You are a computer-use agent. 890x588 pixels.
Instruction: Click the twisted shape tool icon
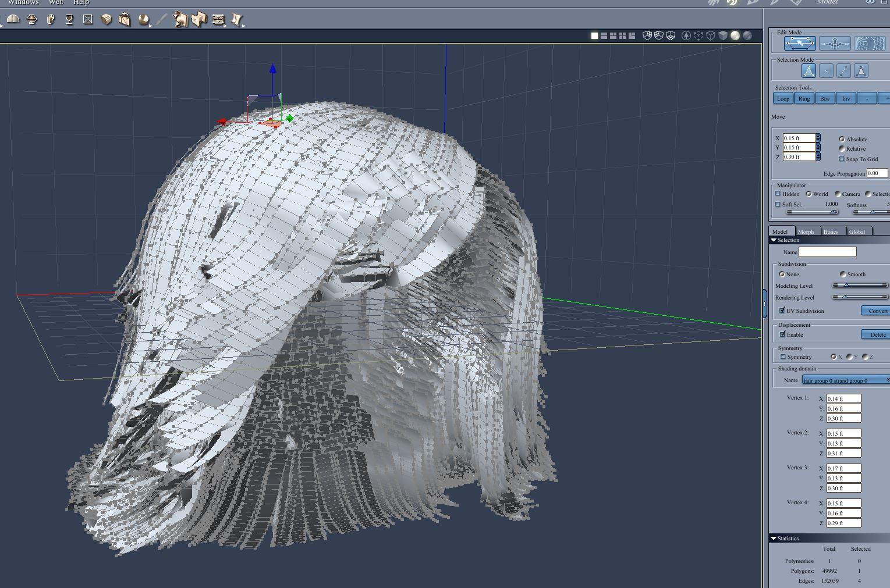(x=236, y=19)
